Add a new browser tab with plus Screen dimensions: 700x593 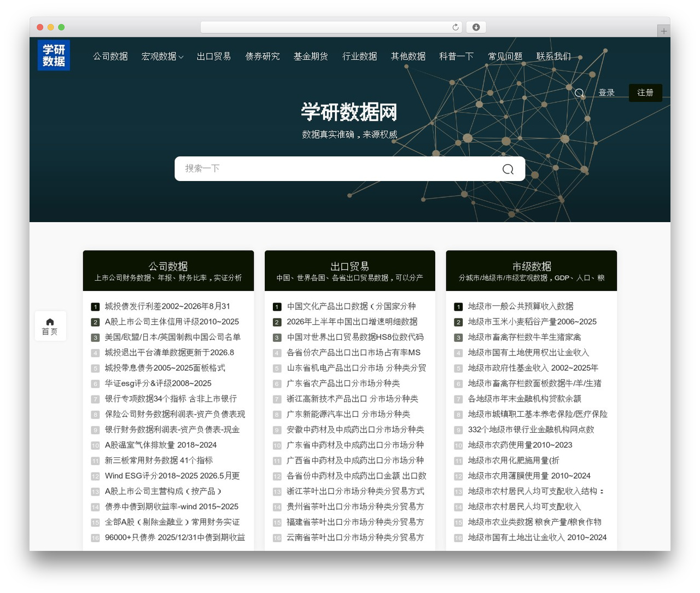[664, 31]
